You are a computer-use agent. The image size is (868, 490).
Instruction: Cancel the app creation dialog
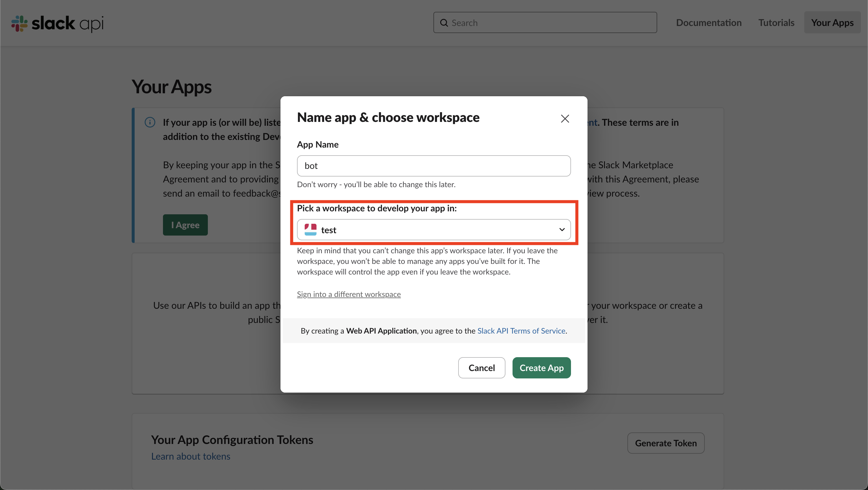(x=482, y=368)
